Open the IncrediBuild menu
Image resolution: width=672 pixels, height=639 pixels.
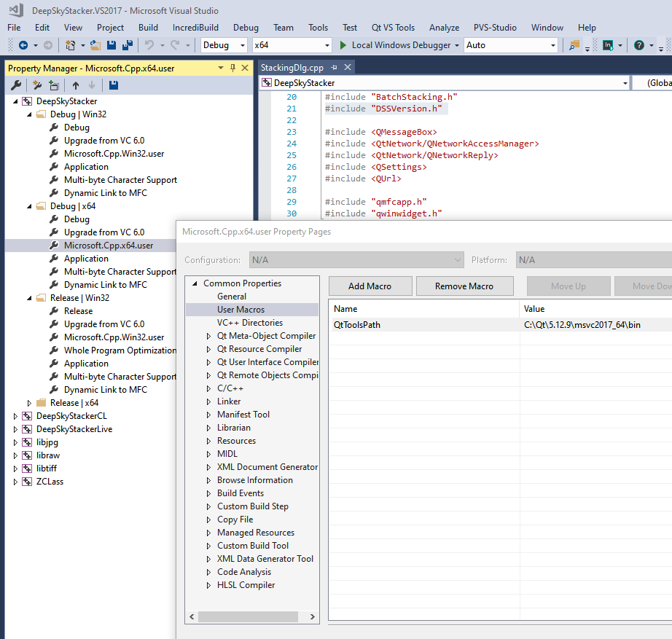(x=195, y=28)
